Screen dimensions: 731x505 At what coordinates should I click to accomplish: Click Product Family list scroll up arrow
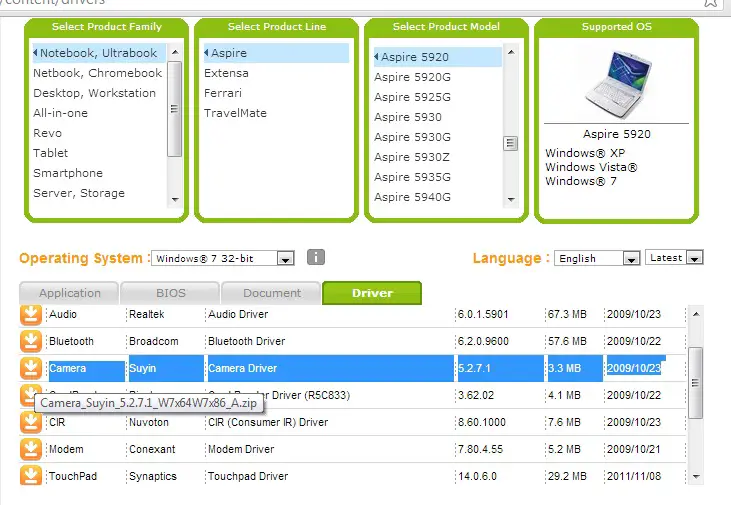(x=175, y=52)
